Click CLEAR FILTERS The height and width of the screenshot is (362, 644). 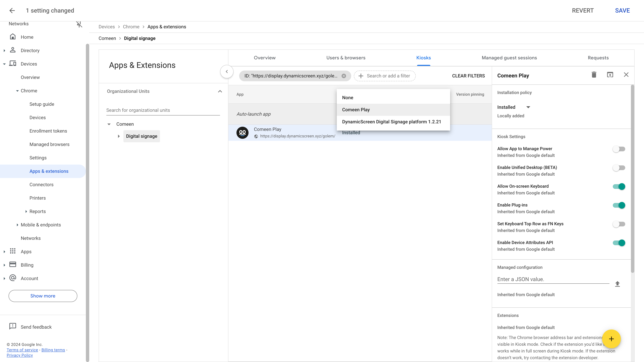point(468,76)
